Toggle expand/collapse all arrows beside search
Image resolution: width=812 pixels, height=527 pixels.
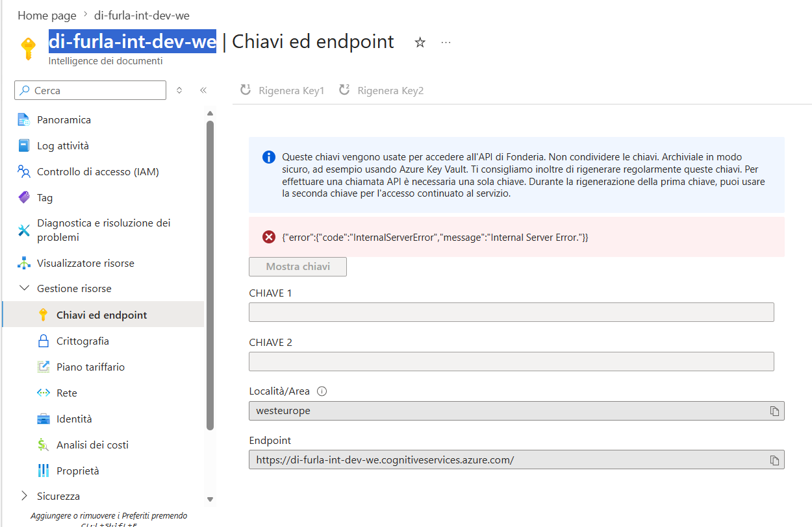pos(179,90)
